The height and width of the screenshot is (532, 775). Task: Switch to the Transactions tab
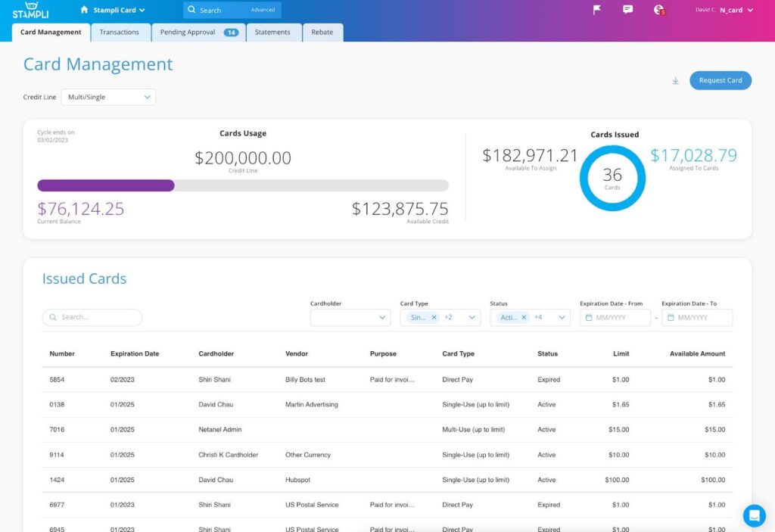[120, 33]
